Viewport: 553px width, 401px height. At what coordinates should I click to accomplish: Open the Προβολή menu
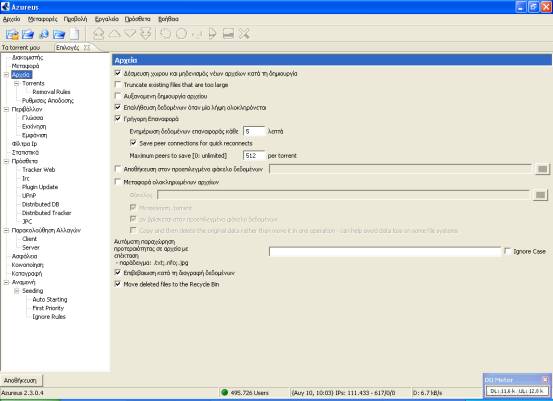pos(75,19)
